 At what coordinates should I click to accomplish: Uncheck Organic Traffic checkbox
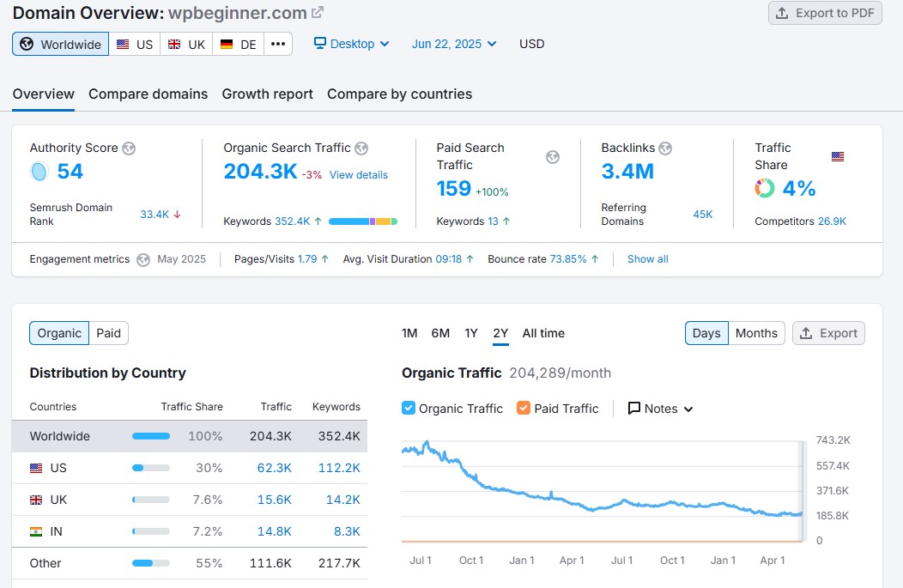tap(409, 409)
